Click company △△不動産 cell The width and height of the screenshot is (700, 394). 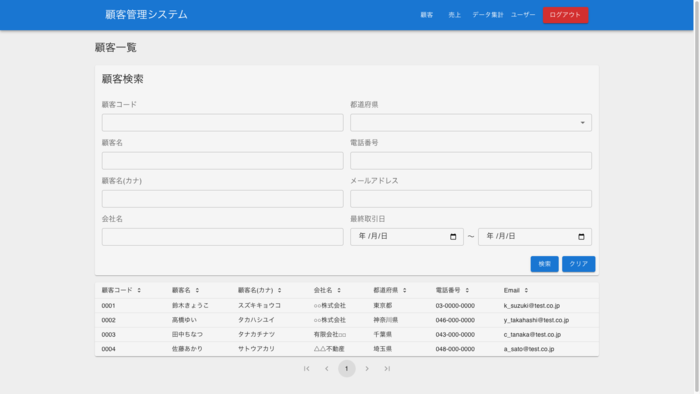[329, 349]
